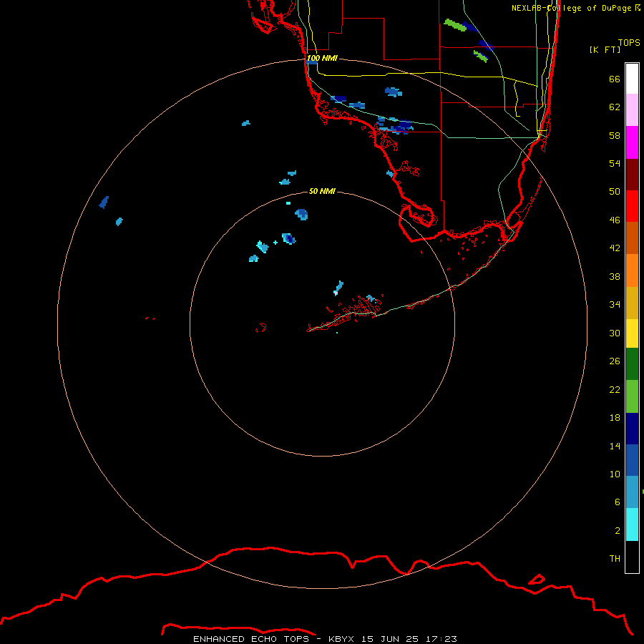The height and width of the screenshot is (644, 644).
Task: Click the black TH swatch at legend bottom
Action: 632,557
